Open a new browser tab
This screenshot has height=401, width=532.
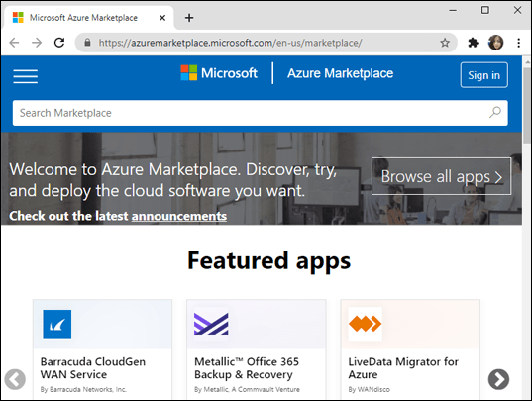click(x=189, y=18)
